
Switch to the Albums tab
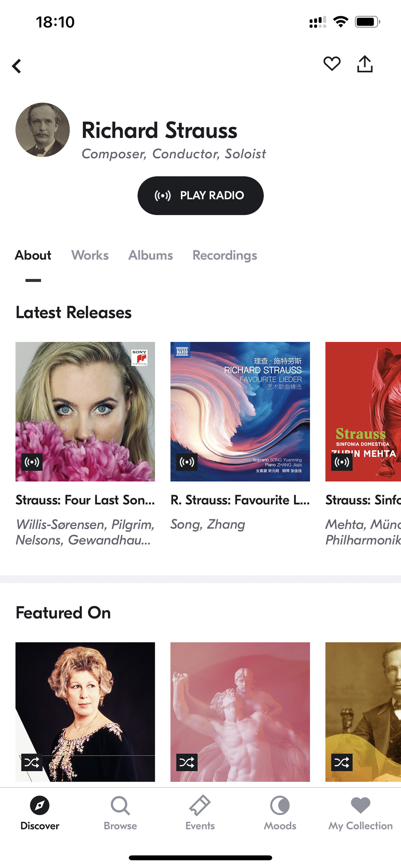[151, 255]
